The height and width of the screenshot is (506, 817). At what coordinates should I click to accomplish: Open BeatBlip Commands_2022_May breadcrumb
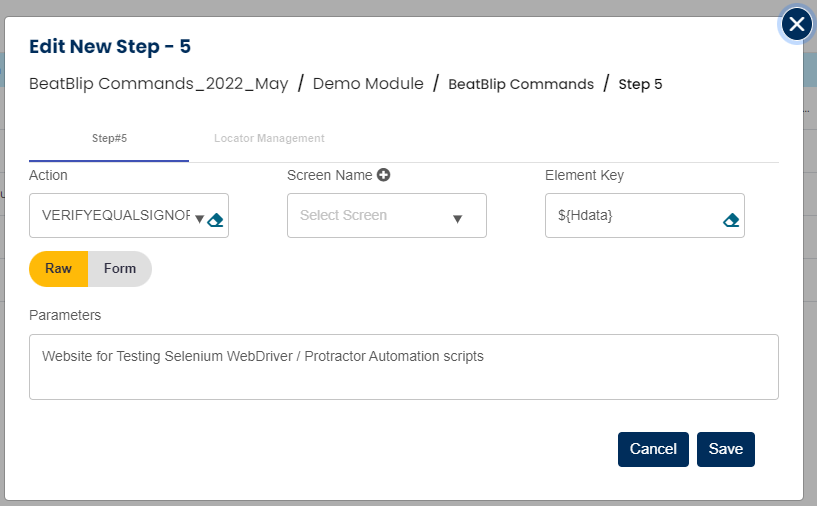coord(158,84)
